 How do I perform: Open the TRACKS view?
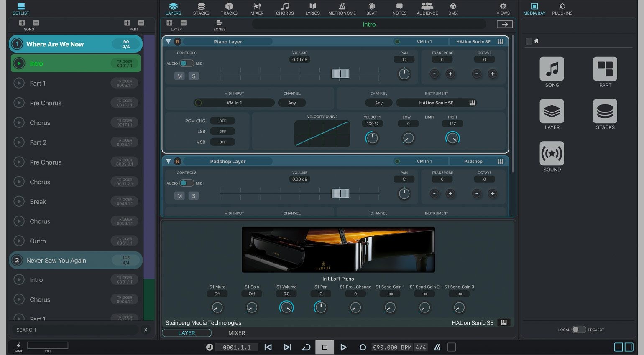coord(229,8)
